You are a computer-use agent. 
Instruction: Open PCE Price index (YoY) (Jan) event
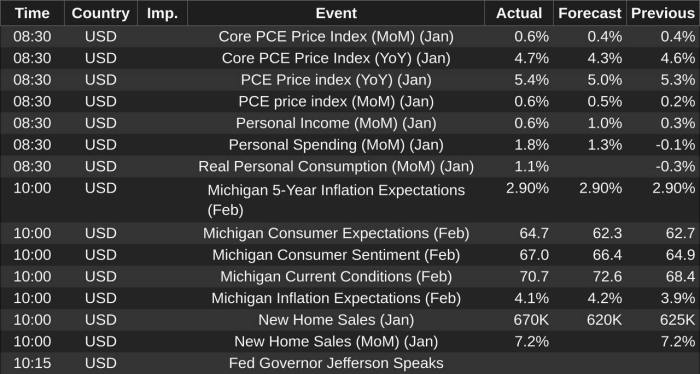click(336, 80)
